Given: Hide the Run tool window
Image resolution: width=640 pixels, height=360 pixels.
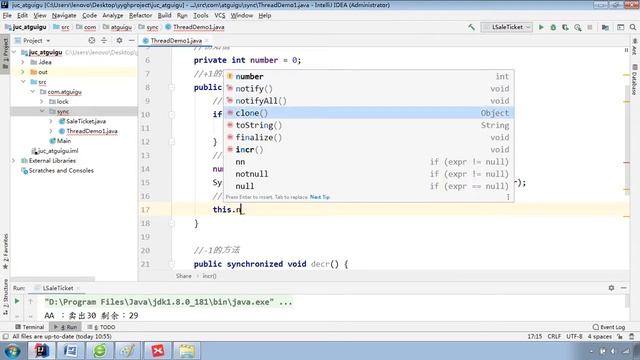Looking at the screenshot, I should pyautogui.click(x=623, y=288).
